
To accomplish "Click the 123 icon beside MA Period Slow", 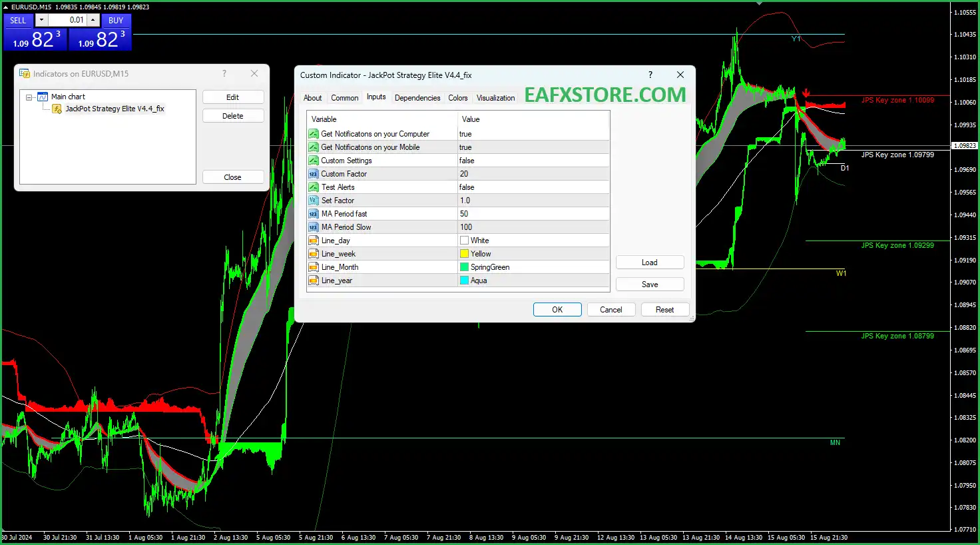I will coord(313,227).
